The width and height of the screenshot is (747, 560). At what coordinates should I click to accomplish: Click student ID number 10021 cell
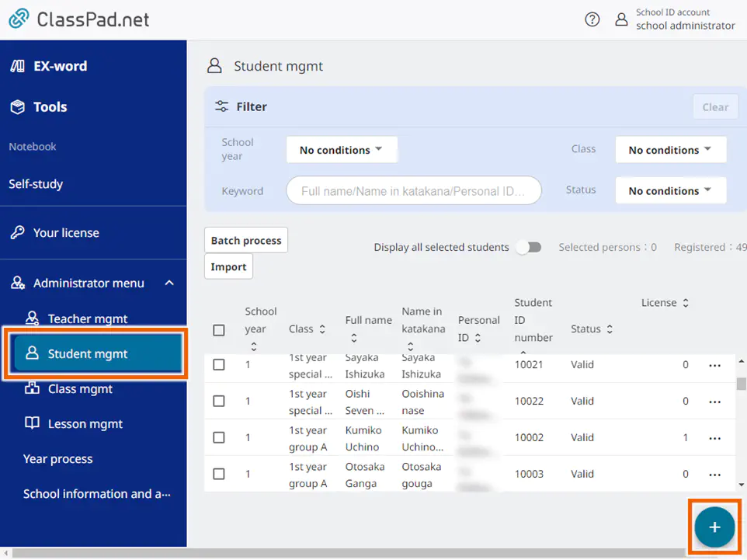point(529,364)
